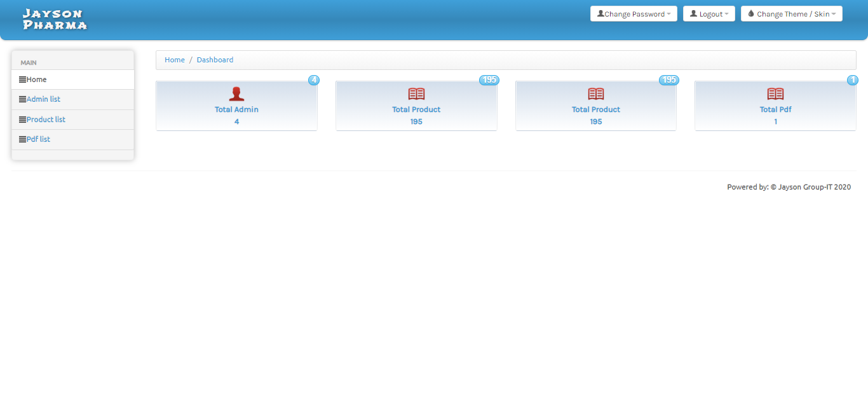Go to Product list in the sidebar

click(x=72, y=120)
